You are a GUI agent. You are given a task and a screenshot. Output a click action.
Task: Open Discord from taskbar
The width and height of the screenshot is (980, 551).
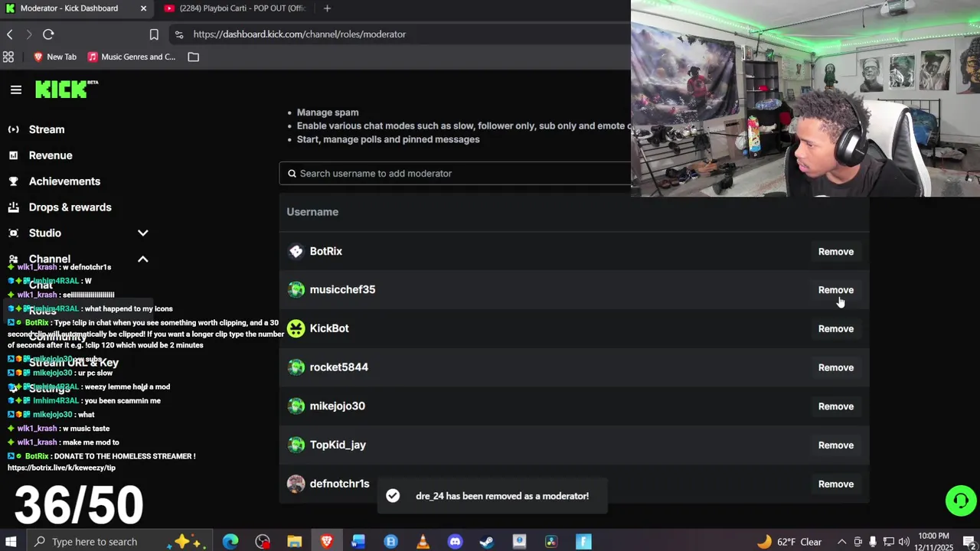(x=455, y=542)
